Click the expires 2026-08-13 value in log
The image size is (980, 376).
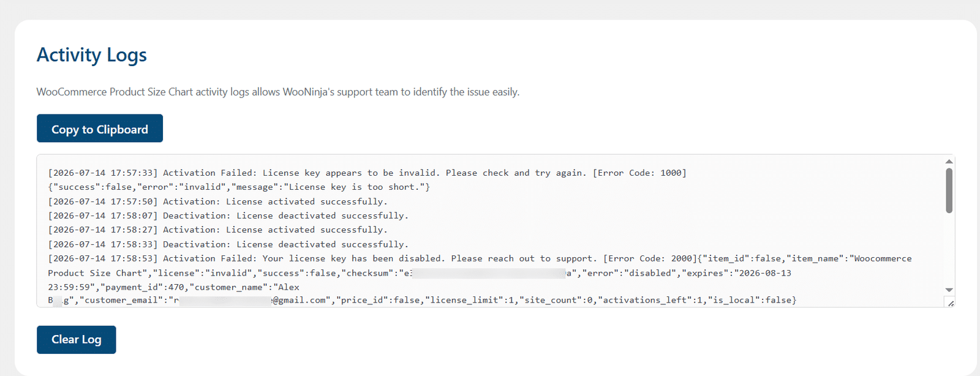[x=763, y=273]
